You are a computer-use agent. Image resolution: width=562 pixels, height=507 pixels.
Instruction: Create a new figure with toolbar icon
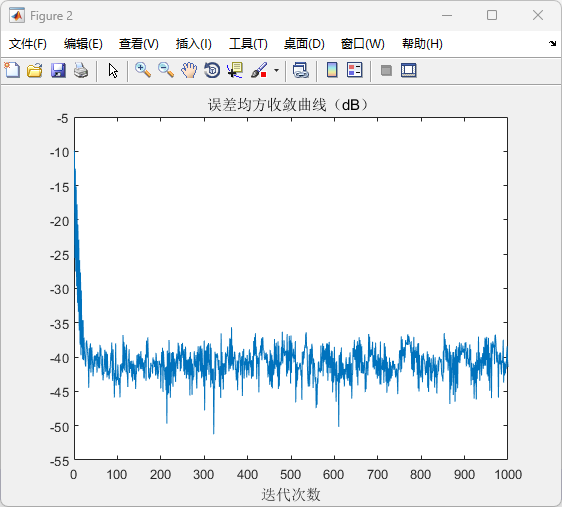(12, 70)
